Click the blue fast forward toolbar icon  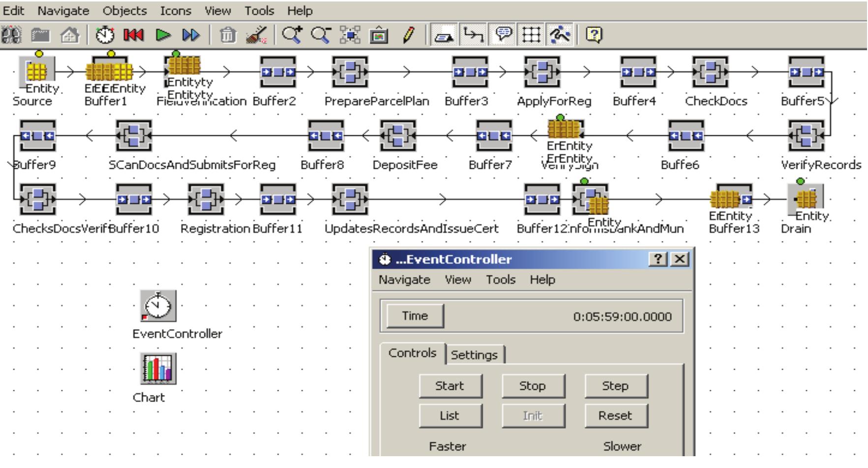190,35
